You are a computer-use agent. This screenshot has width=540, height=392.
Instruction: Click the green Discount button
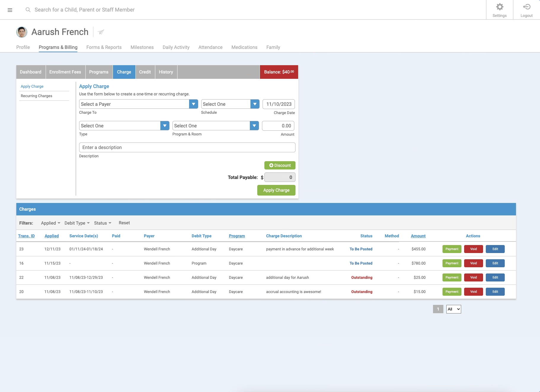[x=279, y=165]
